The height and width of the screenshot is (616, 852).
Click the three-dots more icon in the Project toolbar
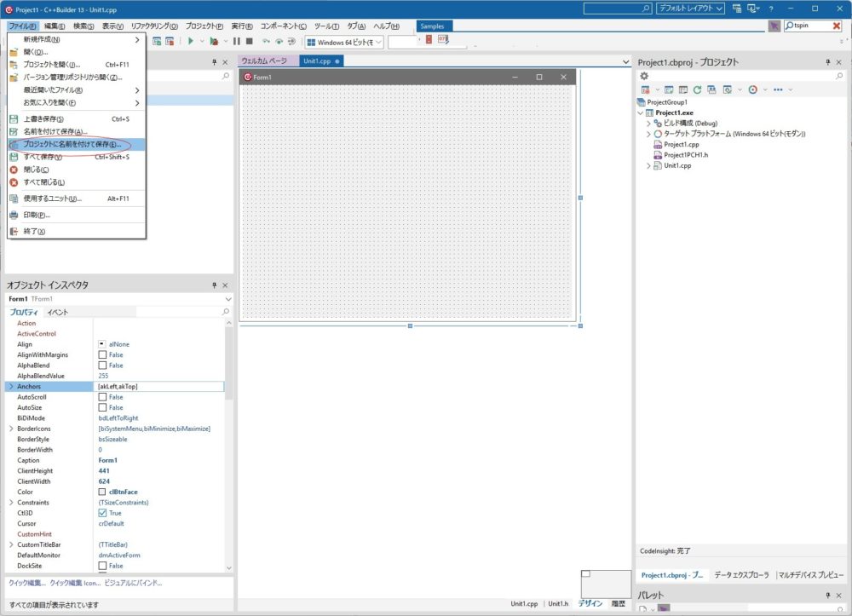780,89
